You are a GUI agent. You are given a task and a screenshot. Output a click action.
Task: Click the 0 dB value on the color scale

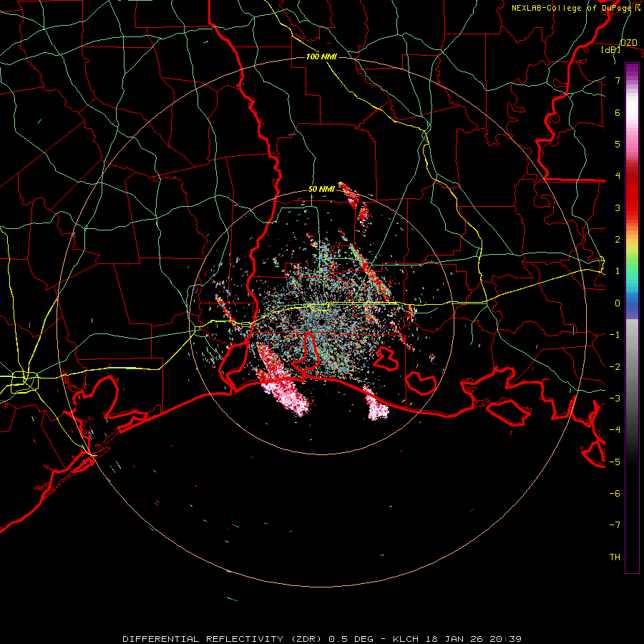coord(618,303)
